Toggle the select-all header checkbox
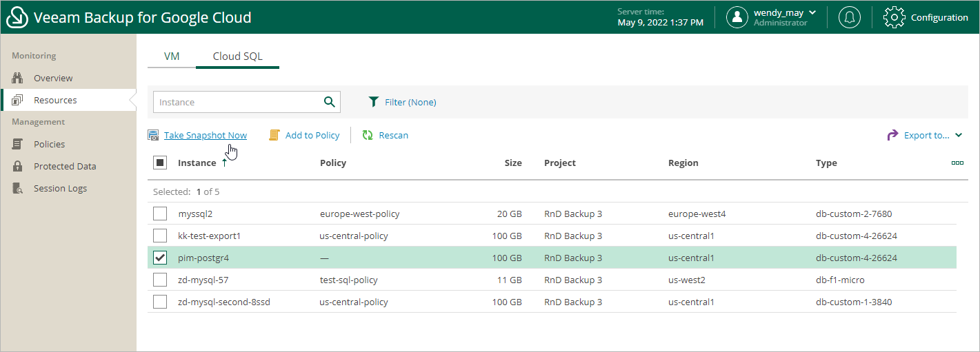 coord(160,163)
